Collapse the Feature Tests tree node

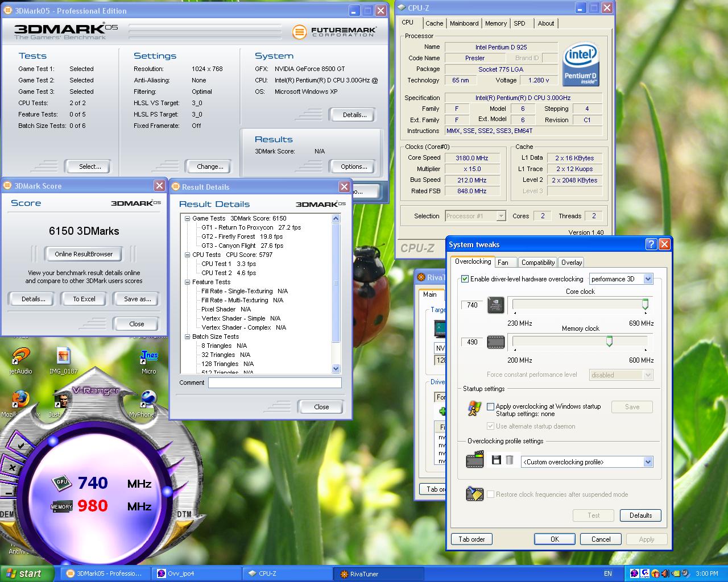[187, 282]
